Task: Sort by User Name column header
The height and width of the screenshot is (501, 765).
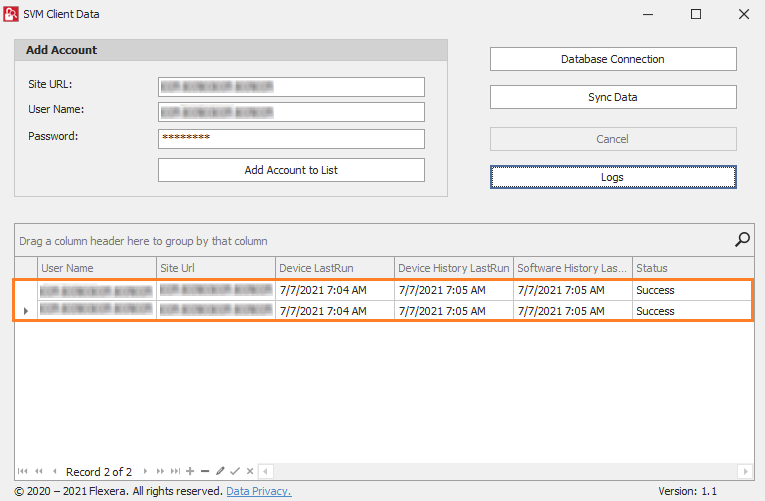Action: (x=97, y=268)
